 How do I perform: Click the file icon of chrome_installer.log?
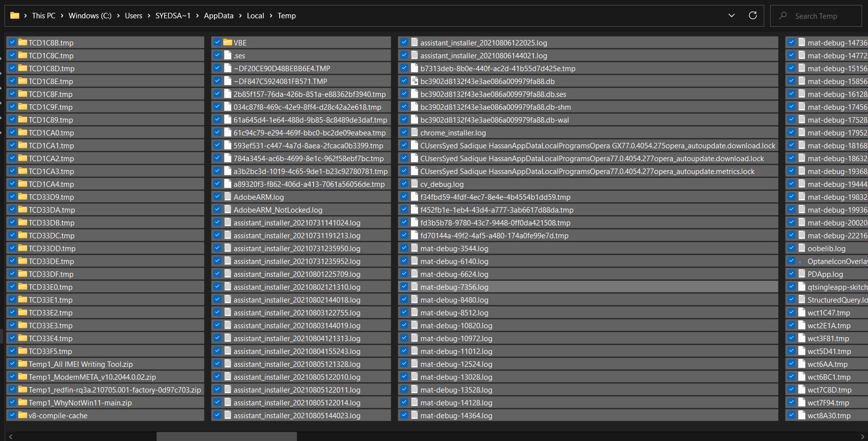(x=414, y=132)
